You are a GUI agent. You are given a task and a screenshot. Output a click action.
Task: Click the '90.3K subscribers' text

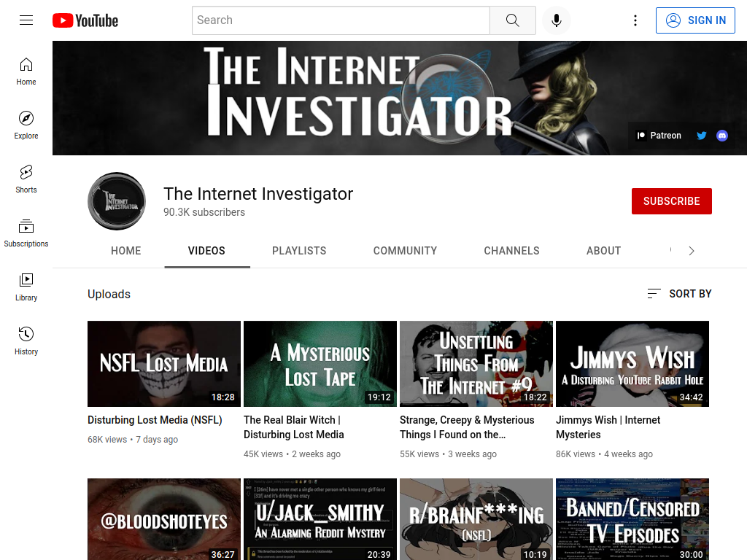[204, 212]
